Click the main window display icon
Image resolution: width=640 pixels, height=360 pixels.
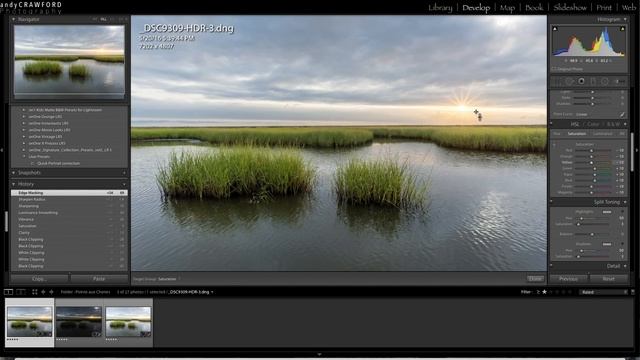8,292
